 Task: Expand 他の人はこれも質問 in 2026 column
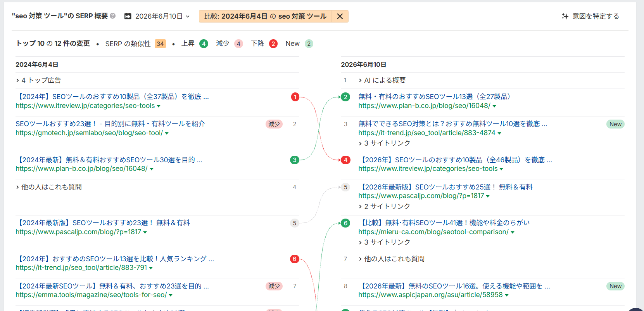[x=392, y=259]
